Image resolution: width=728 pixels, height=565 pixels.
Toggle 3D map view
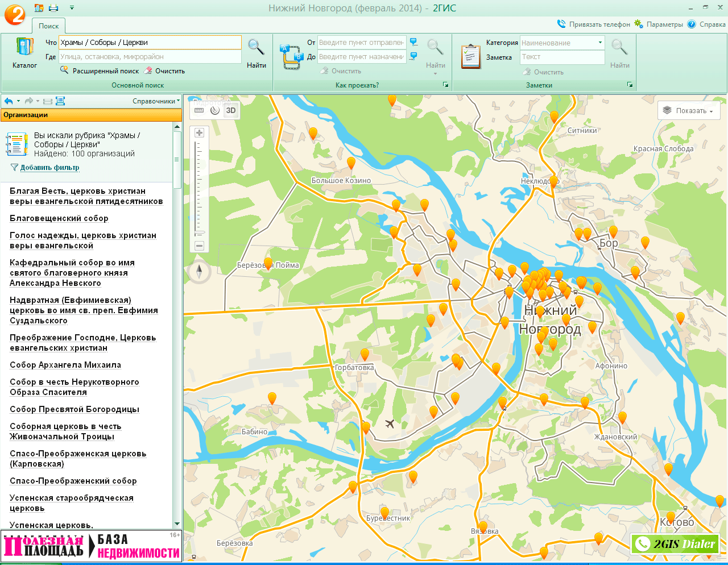coord(231,110)
